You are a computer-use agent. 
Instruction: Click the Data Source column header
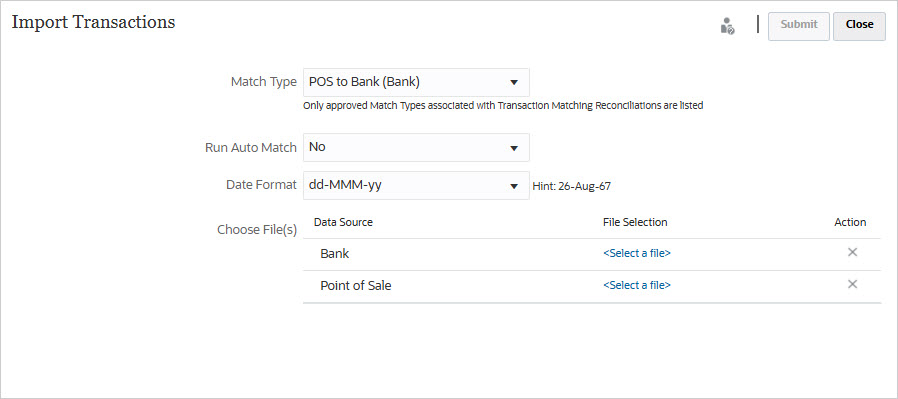[x=344, y=222]
